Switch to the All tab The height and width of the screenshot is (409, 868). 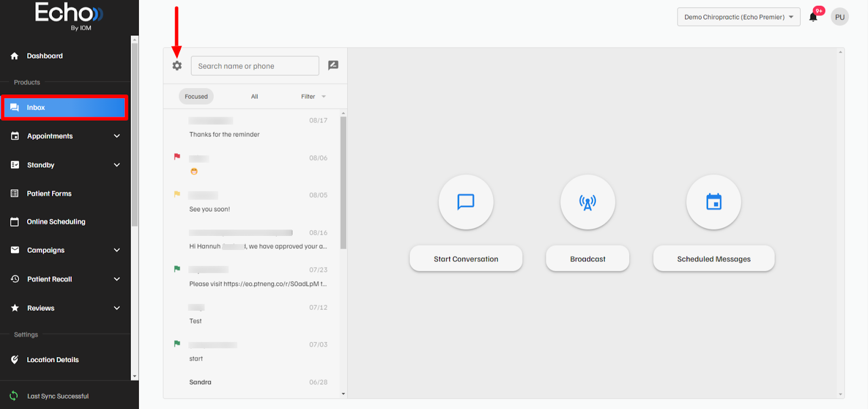[254, 97]
